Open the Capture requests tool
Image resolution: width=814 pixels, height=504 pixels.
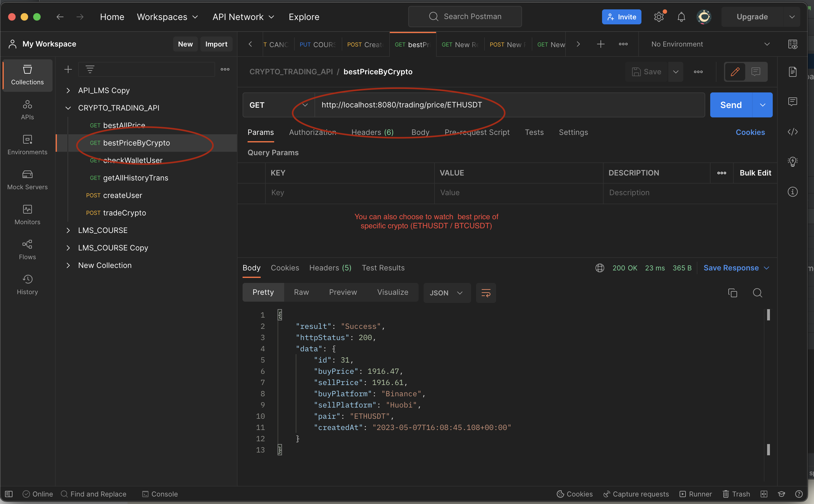tap(636, 494)
